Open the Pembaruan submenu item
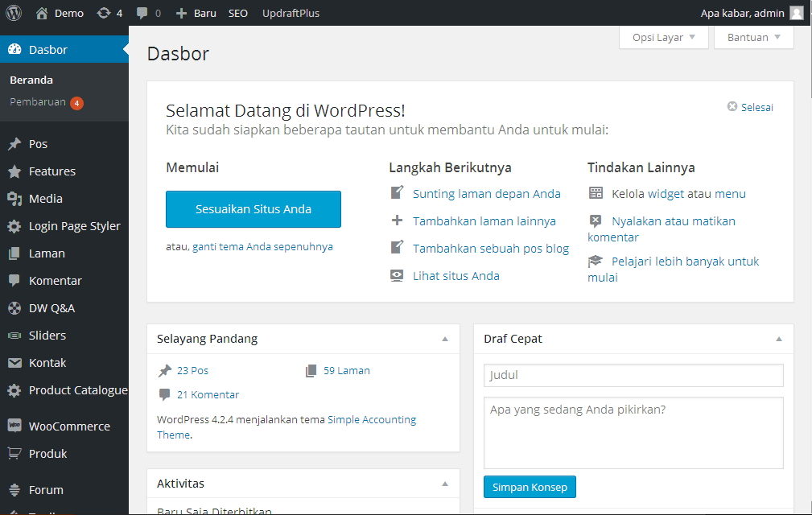This screenshot has height=515, width=812. (37, 102)
